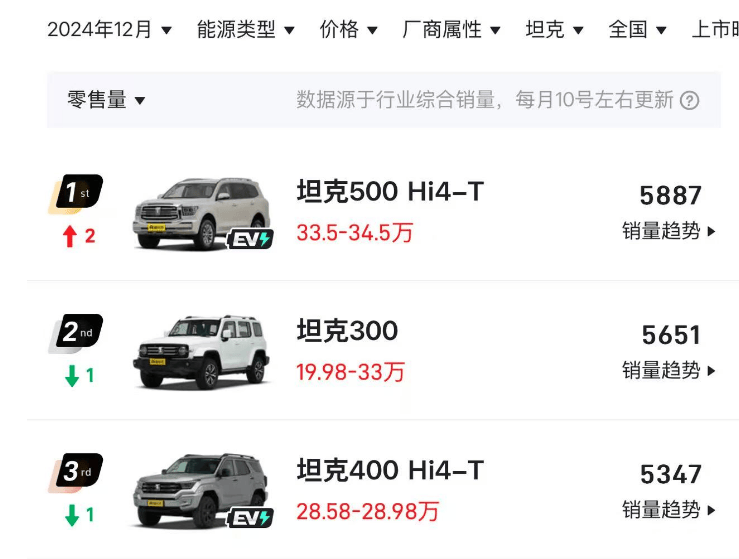
Task: Expand the 坦克 brand filter
Action: click(x=554, y=30)
